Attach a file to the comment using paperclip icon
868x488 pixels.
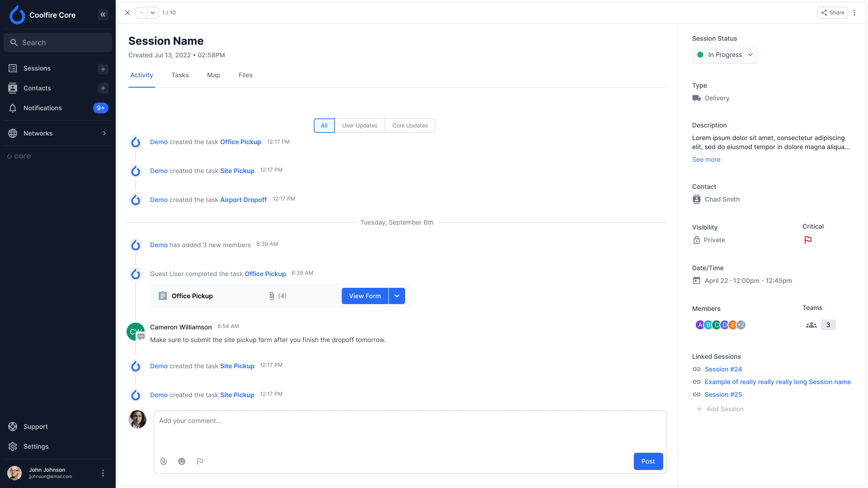click(164, 461)
